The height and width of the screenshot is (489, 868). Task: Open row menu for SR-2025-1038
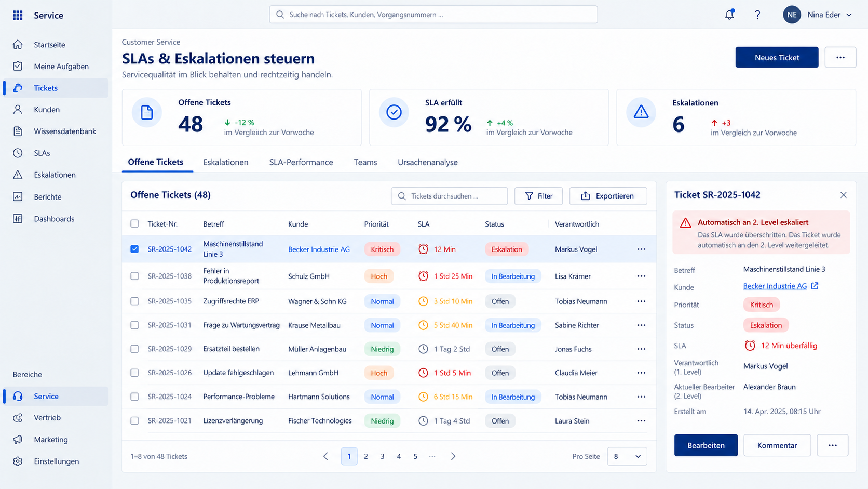[642, 276]
